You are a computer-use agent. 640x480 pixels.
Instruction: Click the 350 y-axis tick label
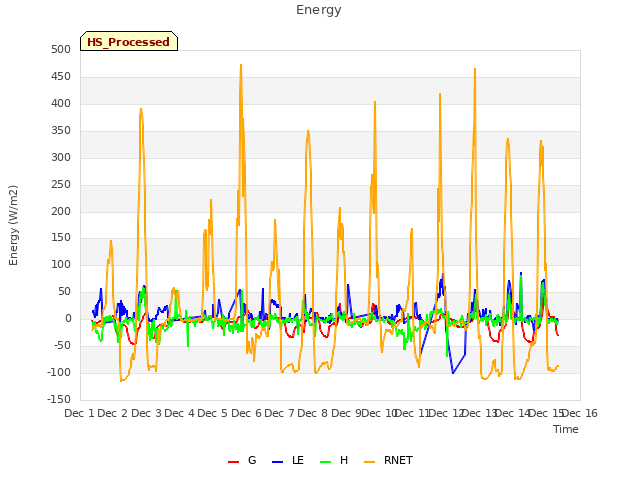coord(61,130)
